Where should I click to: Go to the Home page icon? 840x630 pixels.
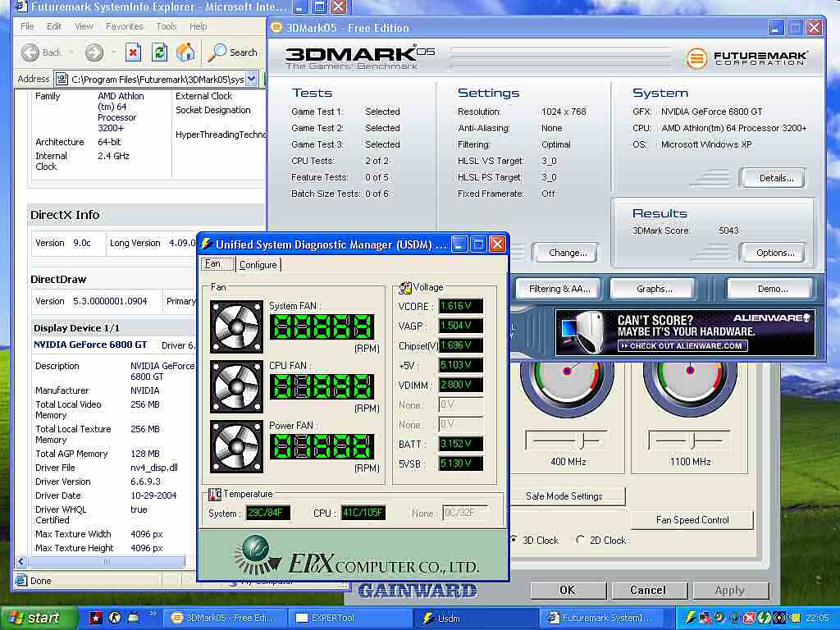pos(185,52)
